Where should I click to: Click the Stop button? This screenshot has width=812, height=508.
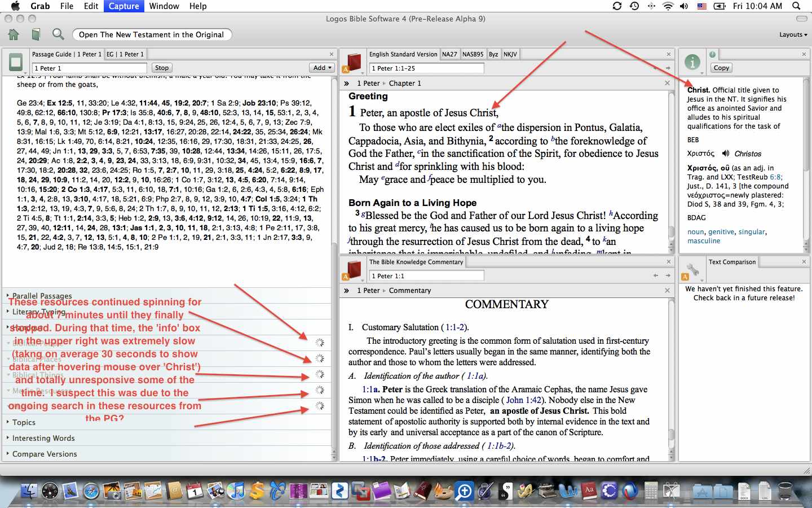pyautogui.click(x=162, y=68)
